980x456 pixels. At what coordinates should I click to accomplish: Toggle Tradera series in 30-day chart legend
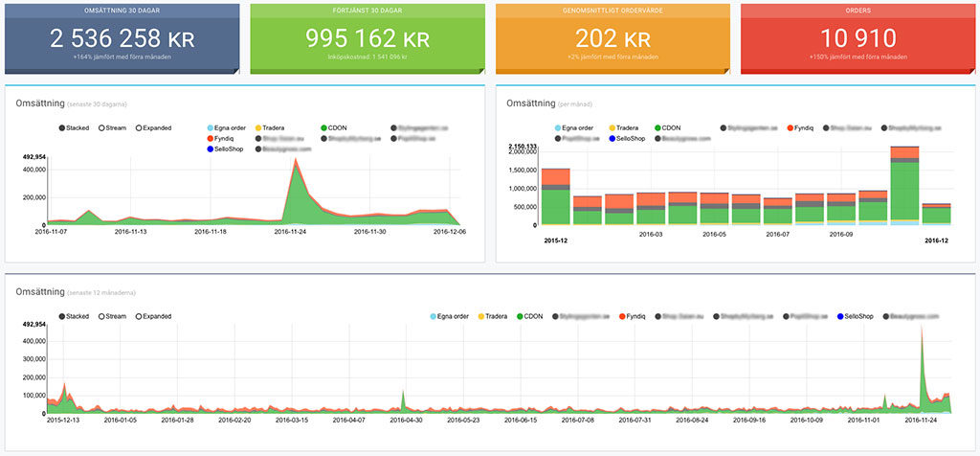[x=269, y=127]
